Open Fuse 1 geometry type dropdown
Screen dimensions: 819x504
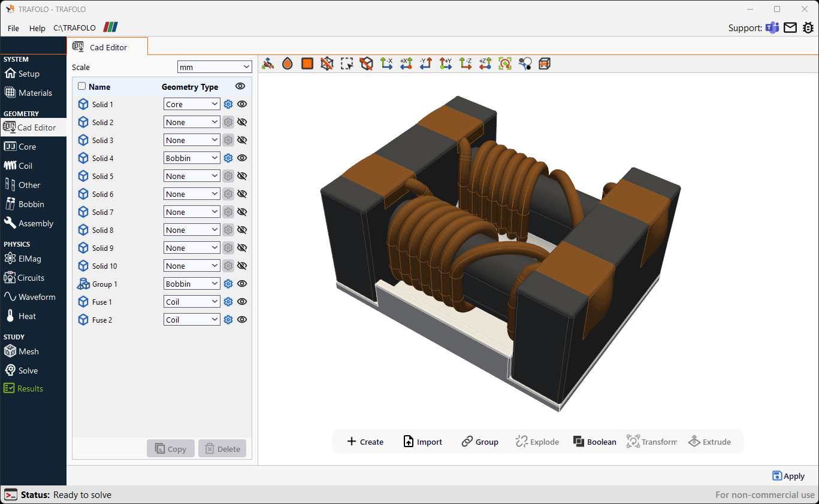click(192, 302)
